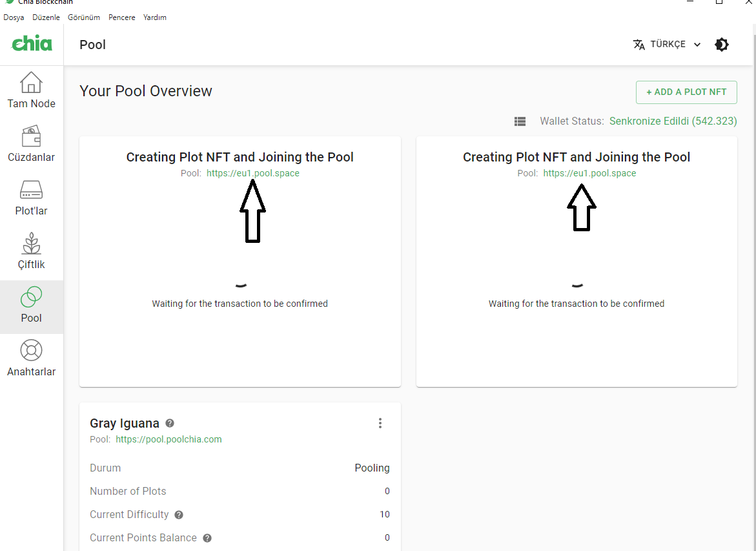
Task: Open the Yardım menu
Action: (x=155, y=17)
